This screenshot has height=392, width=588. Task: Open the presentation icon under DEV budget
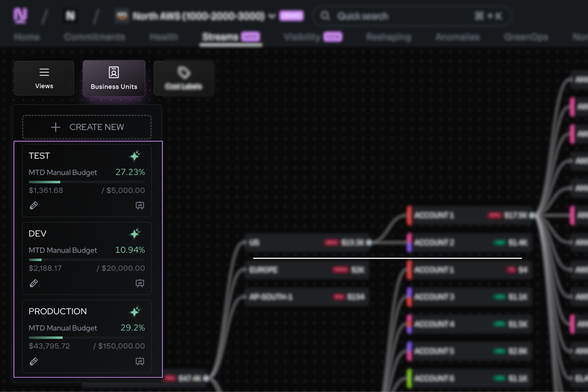[140, 283]
